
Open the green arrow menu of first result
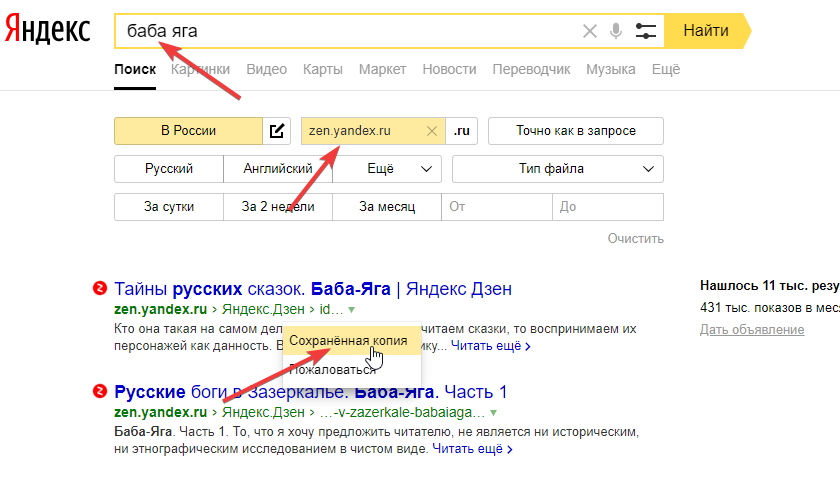pos(351,310)
